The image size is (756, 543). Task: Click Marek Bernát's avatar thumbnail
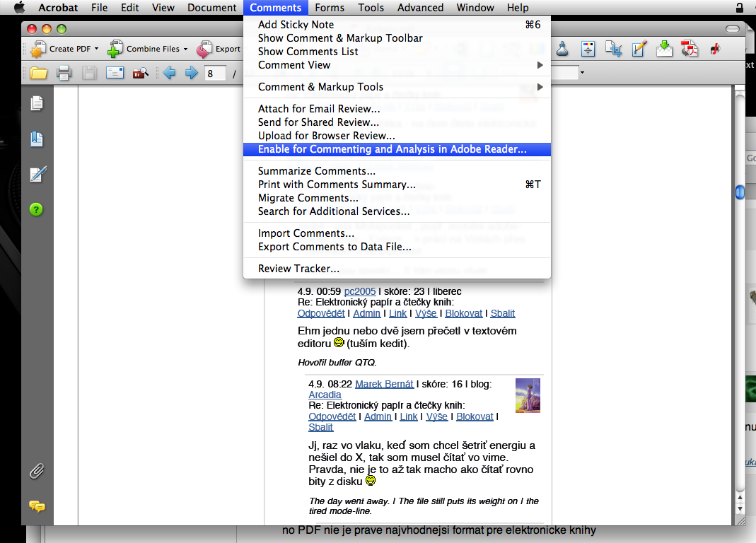click(x=528, y=395)
